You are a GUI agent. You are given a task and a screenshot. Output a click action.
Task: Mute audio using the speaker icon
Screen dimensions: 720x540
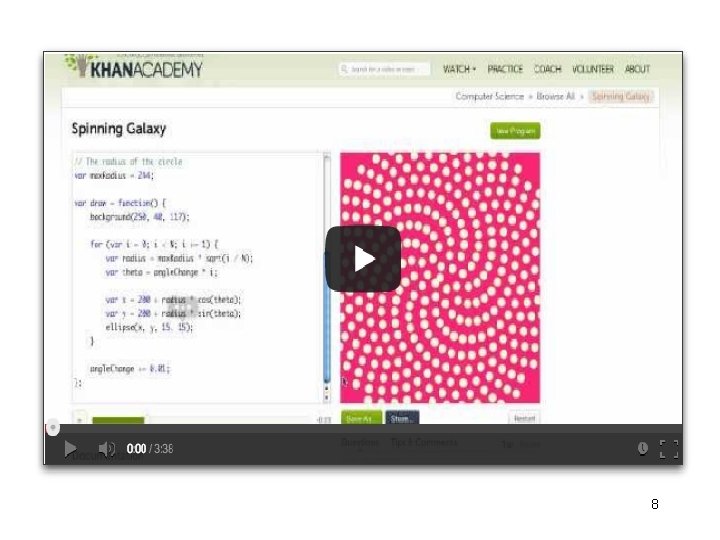107,449
